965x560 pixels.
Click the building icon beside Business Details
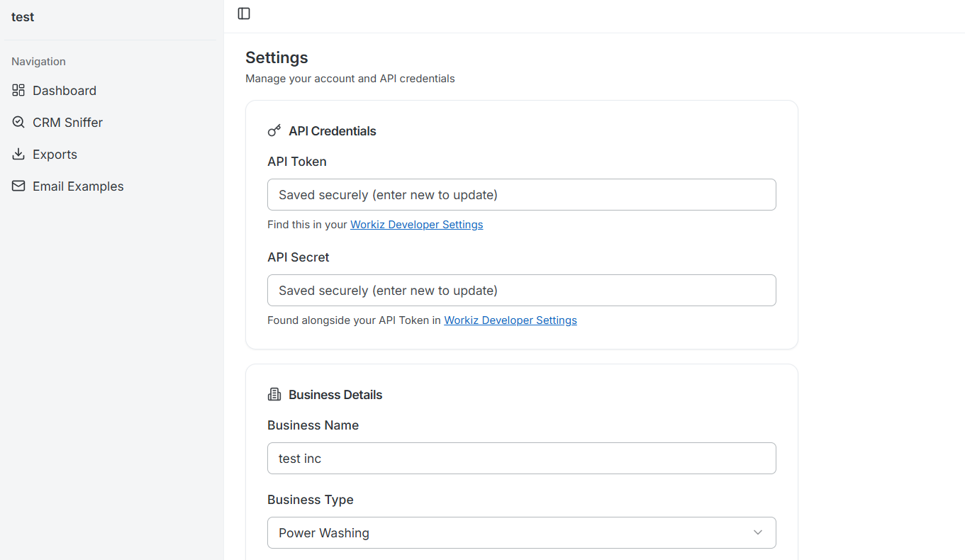click(274, 394)
